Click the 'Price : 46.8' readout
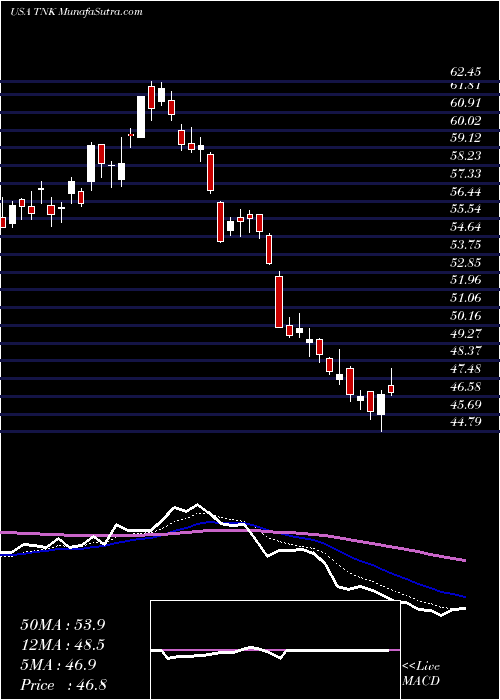The height and width of the screenshot is (700, 500). tap(64, 685)
